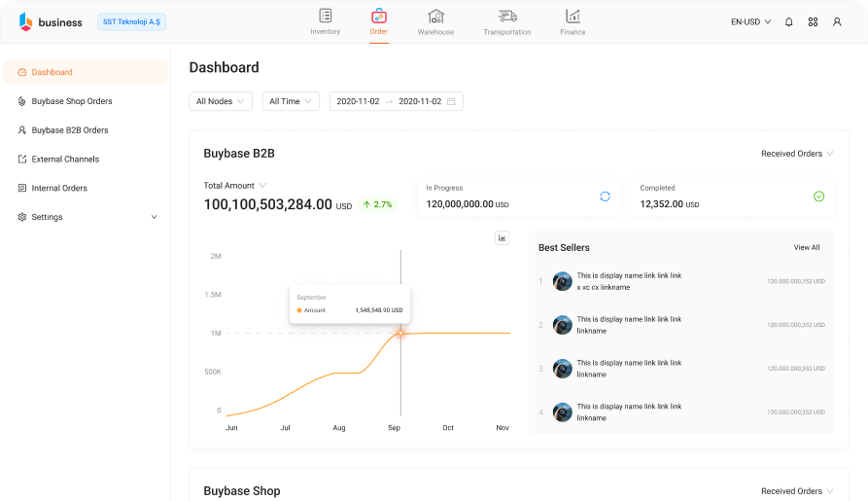Open the apps grid icon

[x=813, y=21]
